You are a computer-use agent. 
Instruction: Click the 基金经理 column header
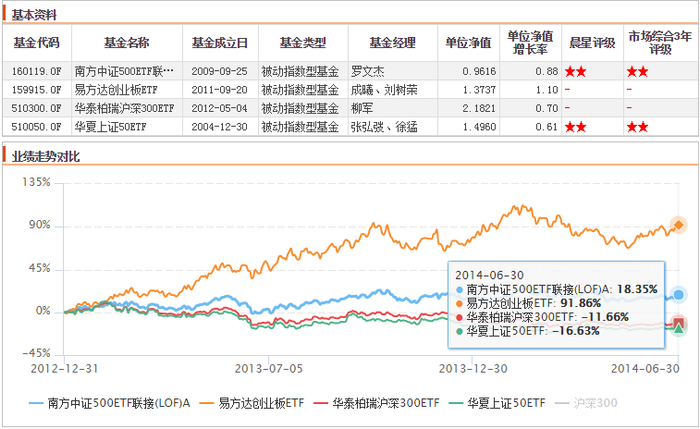pyautogui.click(x=393, y=43)
